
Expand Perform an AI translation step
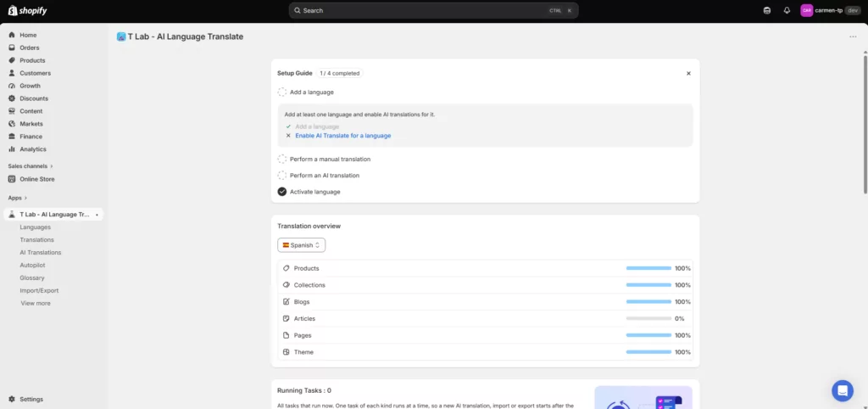coord(325,175)
